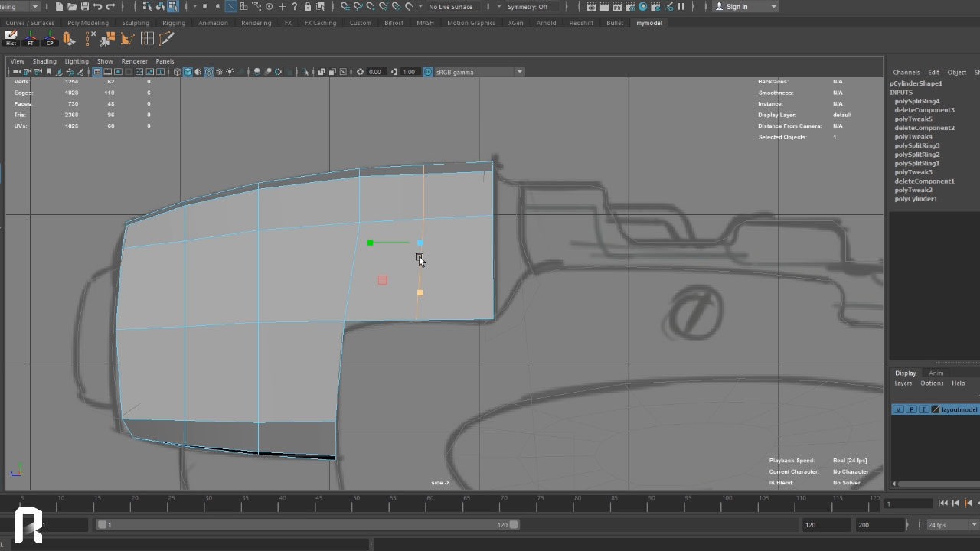The image size is (980, 551).
Task: Click the Sign In button
Action: pos(737,7)
